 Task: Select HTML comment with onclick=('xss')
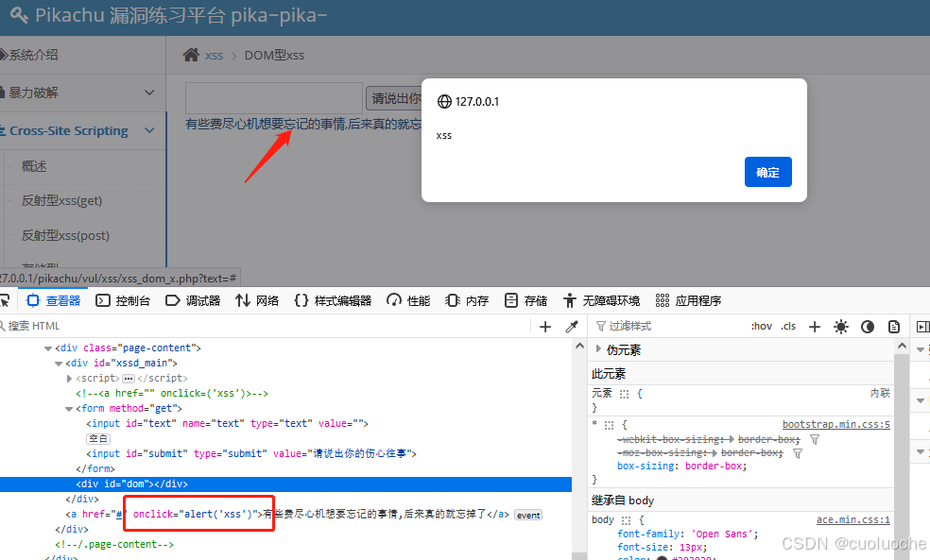(172, 393)
